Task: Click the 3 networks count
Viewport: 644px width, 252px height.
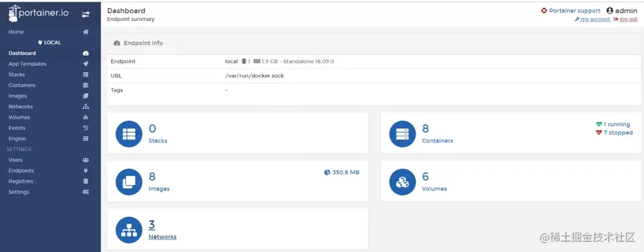Action: click(151, 225)
